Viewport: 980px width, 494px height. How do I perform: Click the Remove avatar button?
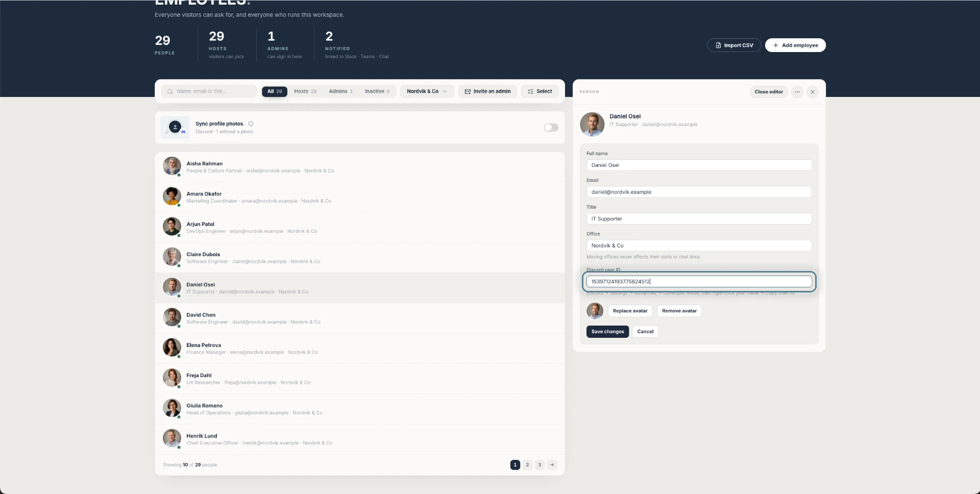pyautogui.click(x=679, y=311)
